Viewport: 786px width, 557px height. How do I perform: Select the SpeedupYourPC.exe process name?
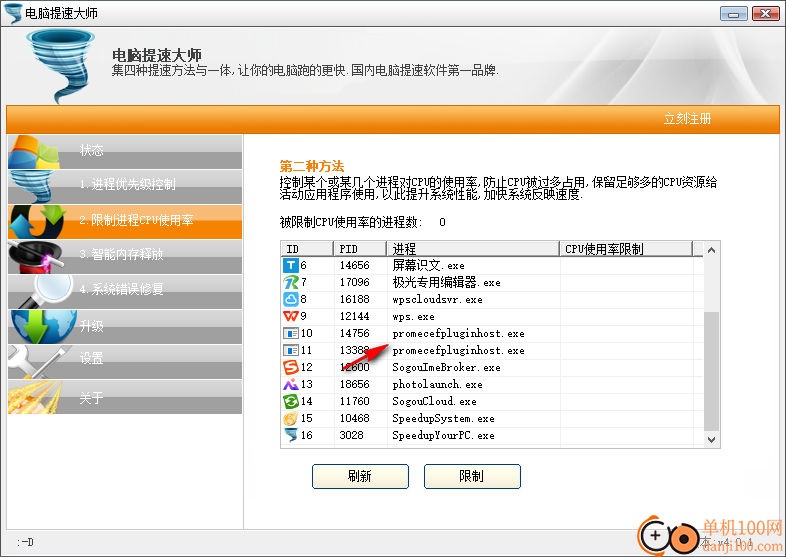point(443,435)
